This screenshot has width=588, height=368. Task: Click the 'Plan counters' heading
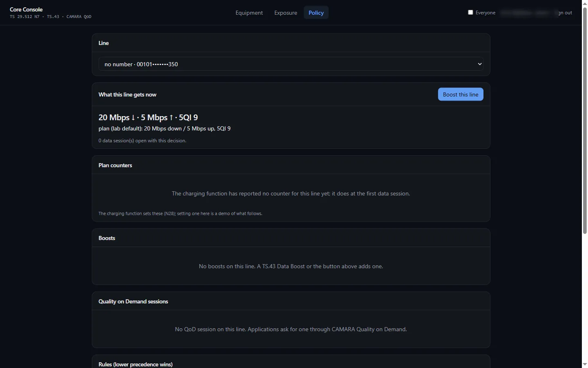[x=115, y=165]
